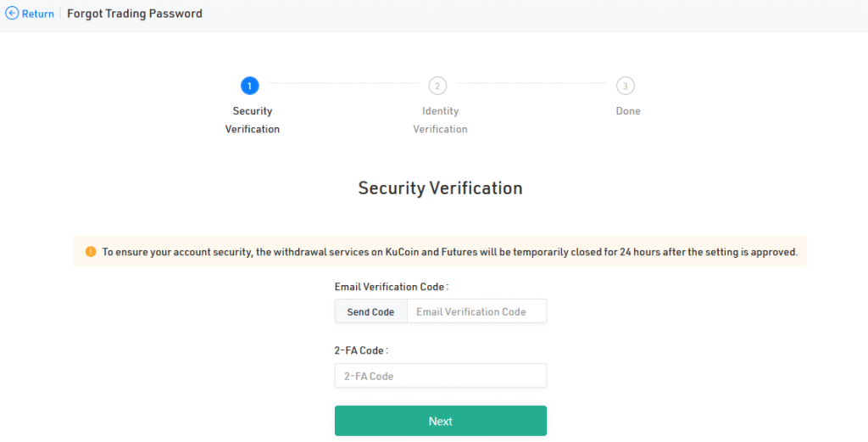Image resolution: width=868 pixels, height=442 pixels.
Task: Click the Security Verification main heading
Action: click(440, 188)
